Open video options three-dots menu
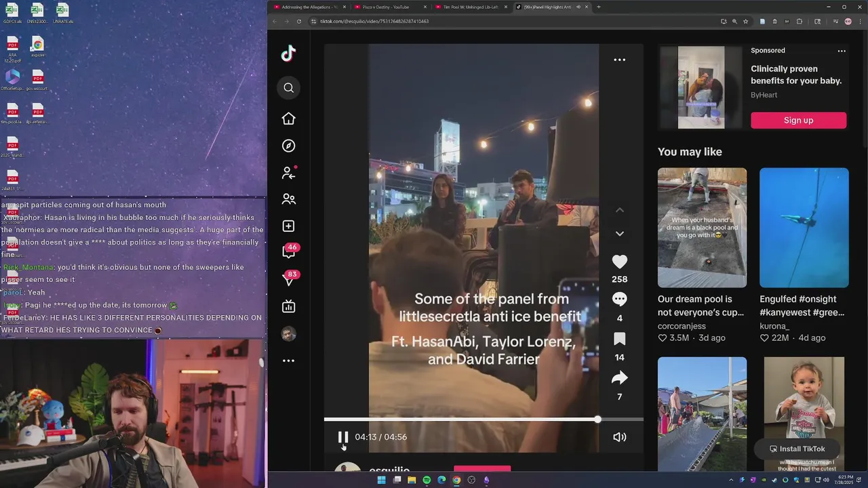Viewport: 868px width, 488px height. pos(620,60)
